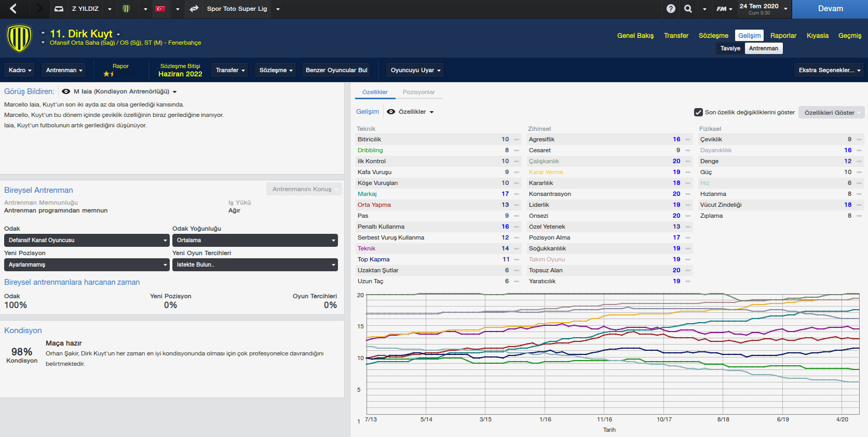Open Yeni Oyun Tercihleri combo İstekte Bulun
Viewport: 868px width, 437px height.
click(255, 264)
